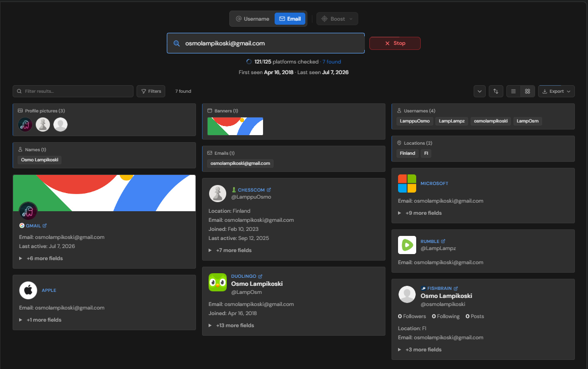The height and width of the screenshot is (369, 588).
Task: Click the Chess.com pawn avatar
Action: pos(218,194)
